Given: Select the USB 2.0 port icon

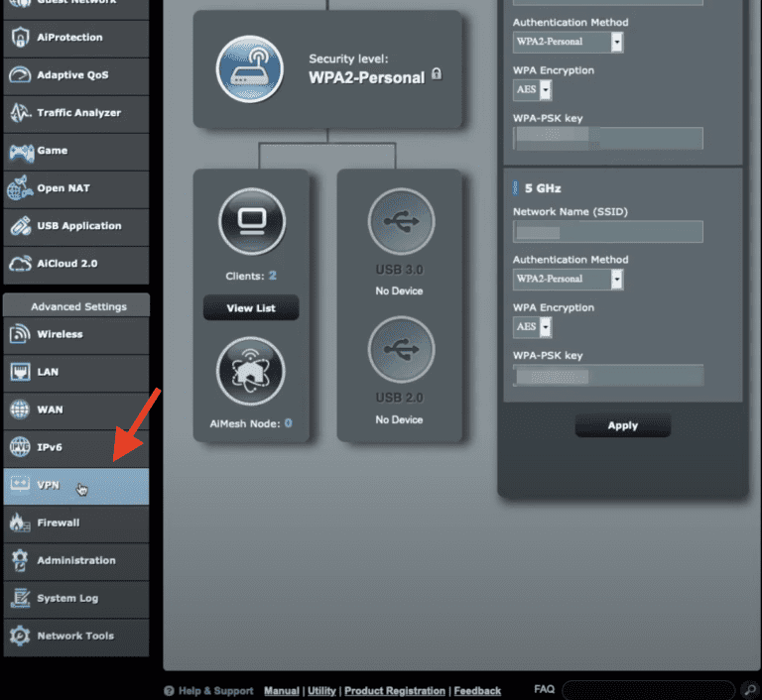Looking at the screenshot, I should click(x=400, y=352).
